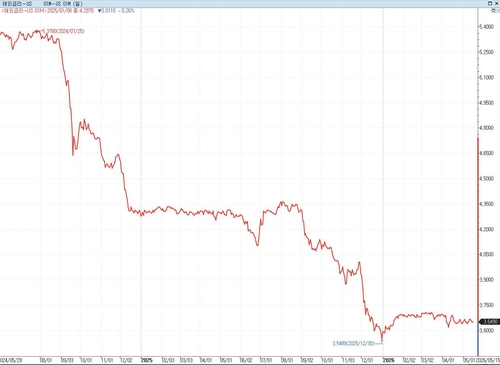Click the 11/03 date label on axis

348,360
